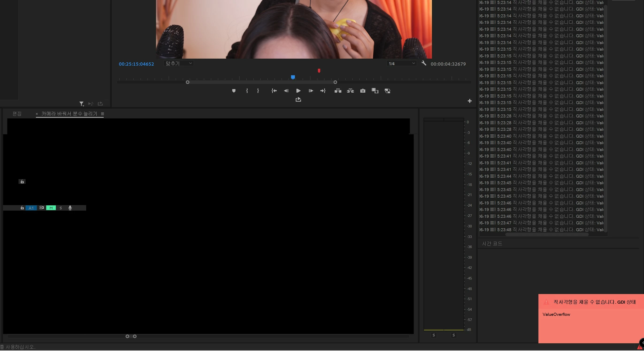The height and width of the screenshot is (351, 644).
Task: Open the 맞추기 zoom level dropdown
Action: coord(179,64)
